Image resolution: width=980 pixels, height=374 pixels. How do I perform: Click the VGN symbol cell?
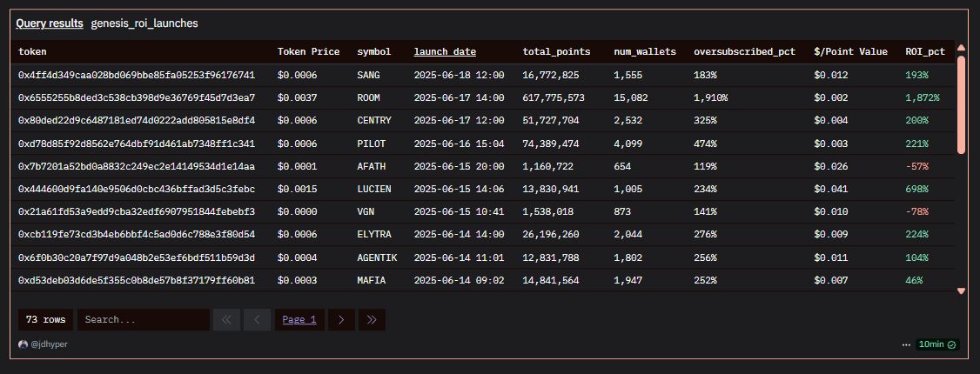tap(366, 211)
